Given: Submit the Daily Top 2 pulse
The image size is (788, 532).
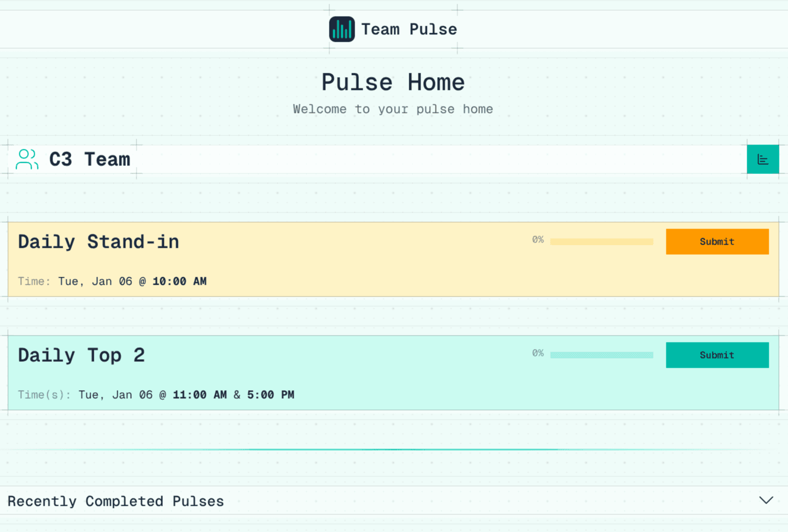Looking at the screenshot, I should (x=717, y=355).
